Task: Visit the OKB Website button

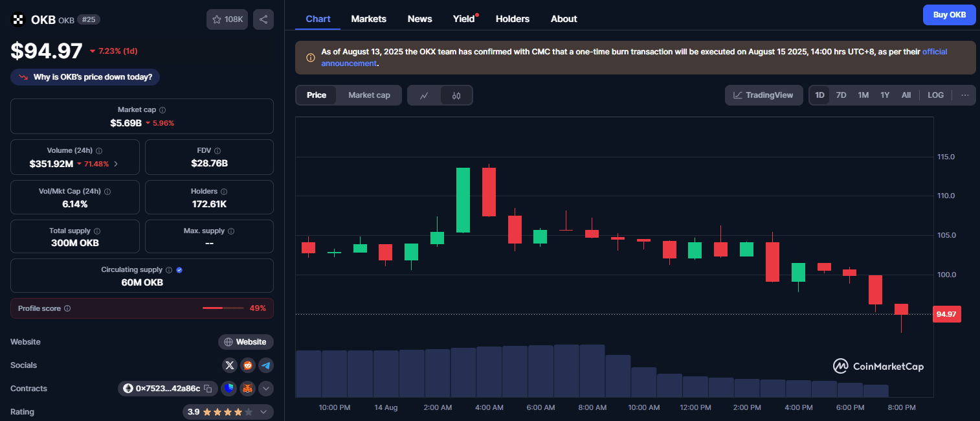Action: coord(246,342)
